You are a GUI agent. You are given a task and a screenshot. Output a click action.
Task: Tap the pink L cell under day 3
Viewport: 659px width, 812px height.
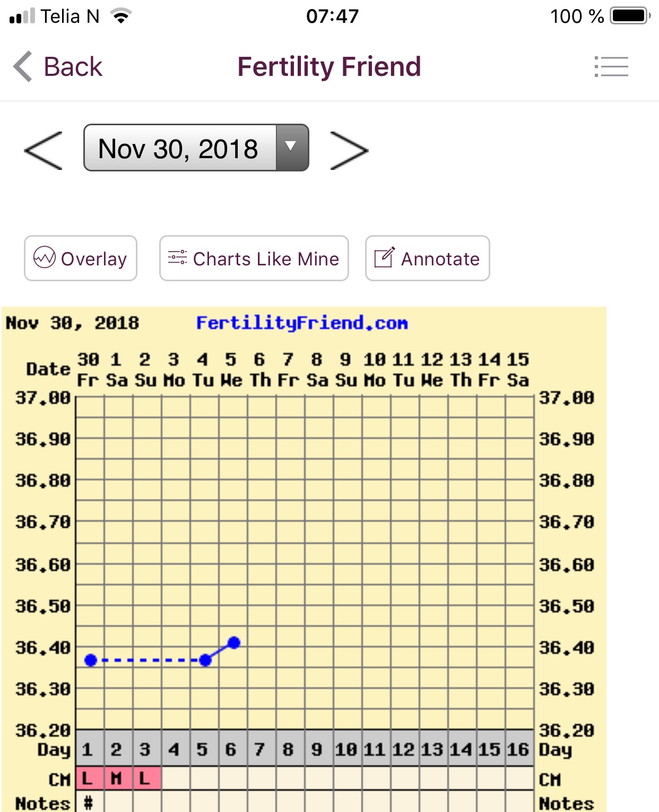[x=145, y=779]
